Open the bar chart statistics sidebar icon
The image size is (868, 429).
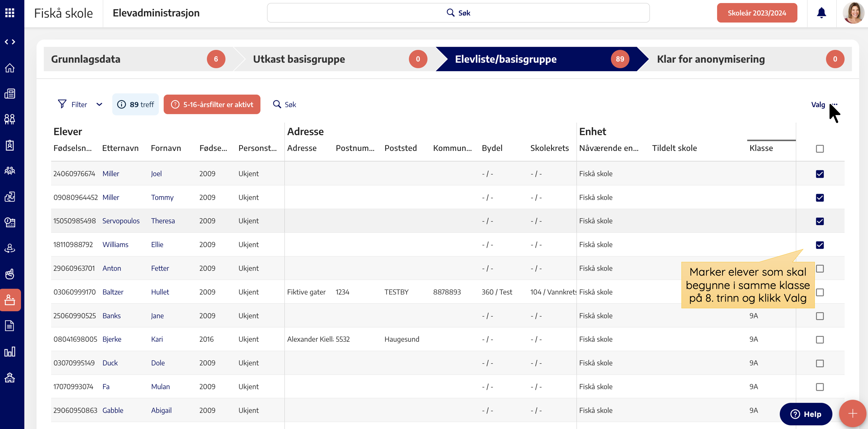[x=10, y=351]
